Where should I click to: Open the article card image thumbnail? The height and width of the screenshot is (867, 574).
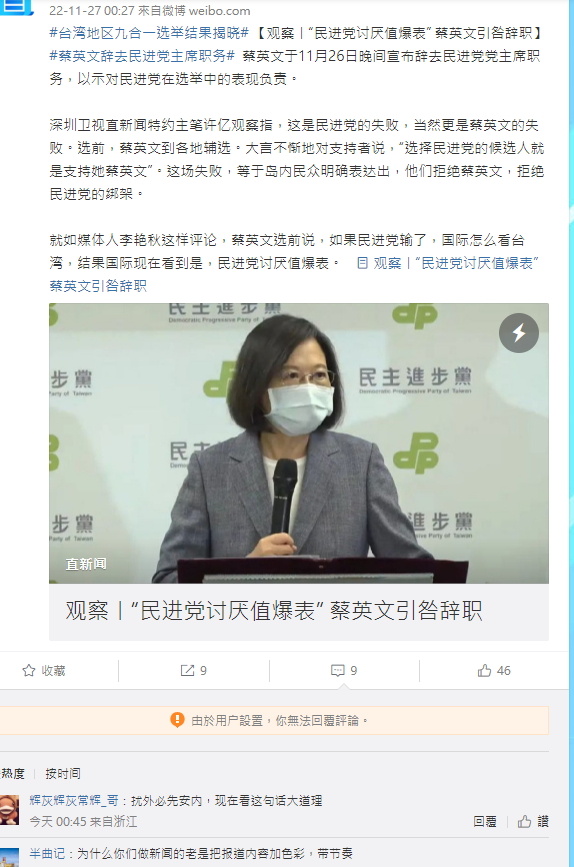[x=299, y=443]
